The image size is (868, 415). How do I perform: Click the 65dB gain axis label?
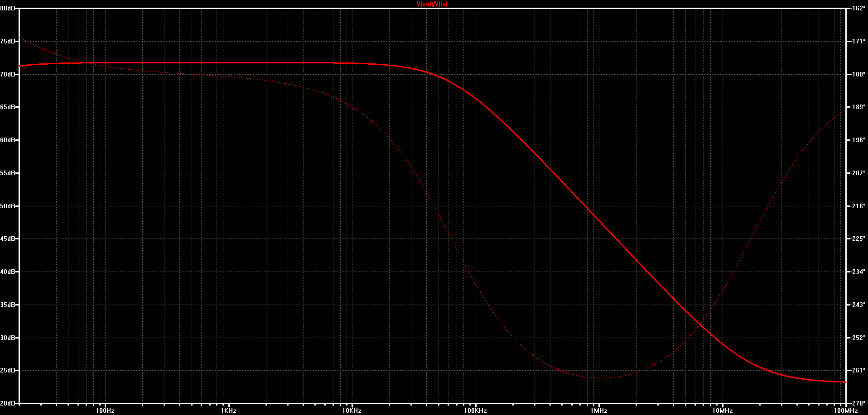[x=7, y=107]
